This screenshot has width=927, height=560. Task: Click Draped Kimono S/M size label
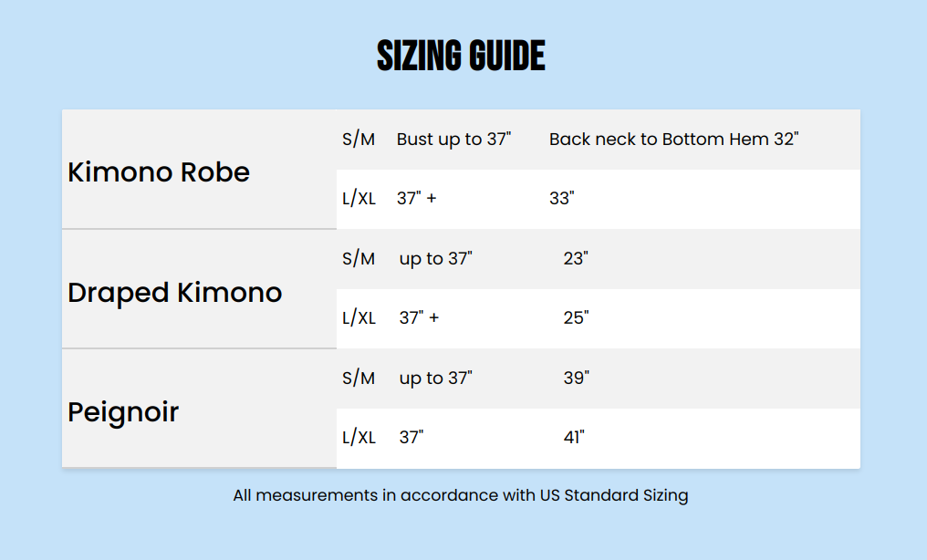359,259
